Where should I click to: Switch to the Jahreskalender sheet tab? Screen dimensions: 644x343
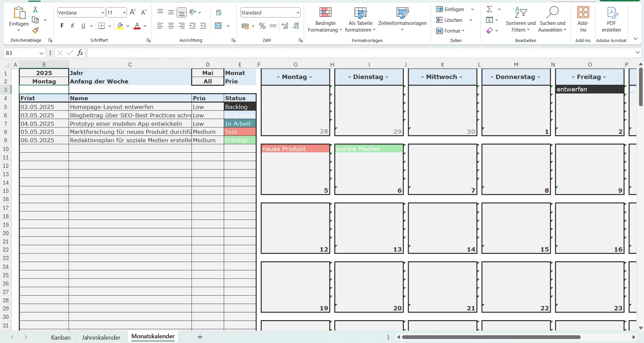tap(101, 337)
